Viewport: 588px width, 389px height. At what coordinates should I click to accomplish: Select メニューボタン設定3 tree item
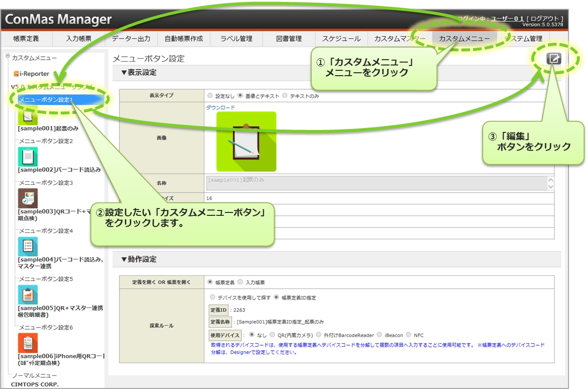coord(46,183)
